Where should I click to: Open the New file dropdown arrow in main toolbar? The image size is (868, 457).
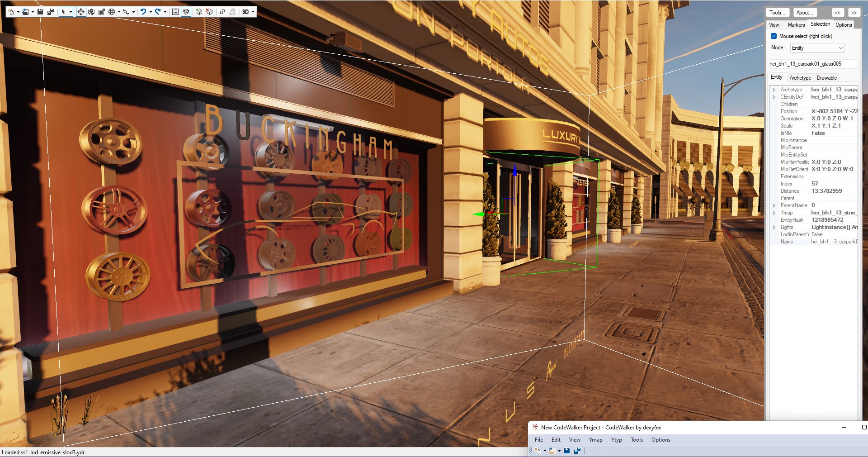coord(18,12)
